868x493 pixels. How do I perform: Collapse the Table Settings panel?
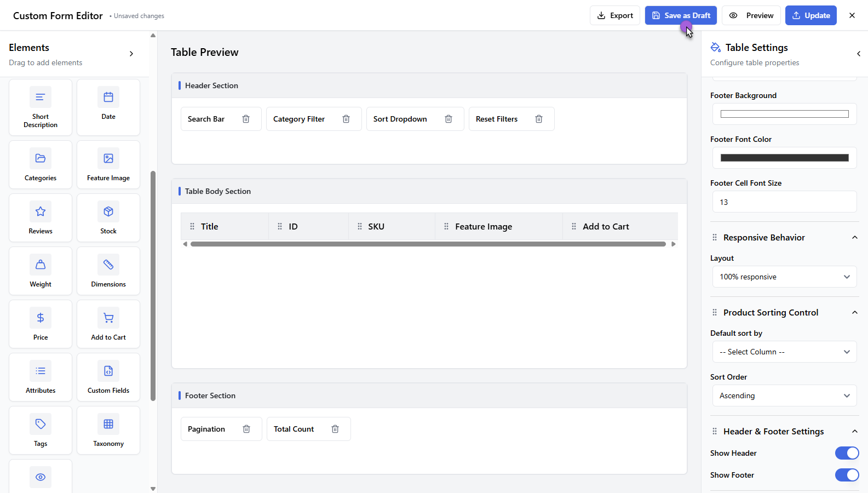pyautogui.click(x=859, y=54)
